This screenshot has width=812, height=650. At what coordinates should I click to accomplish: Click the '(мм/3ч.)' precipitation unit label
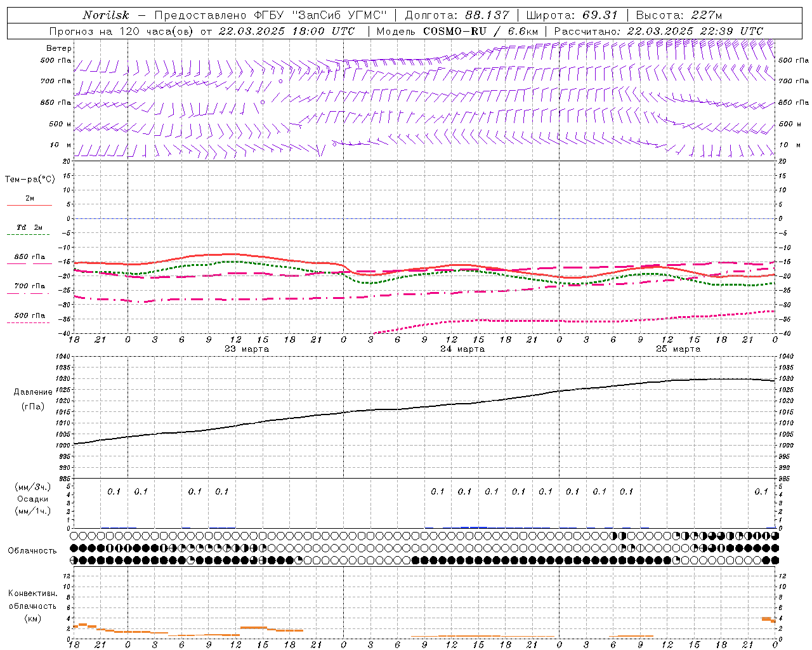click(33, 487)
